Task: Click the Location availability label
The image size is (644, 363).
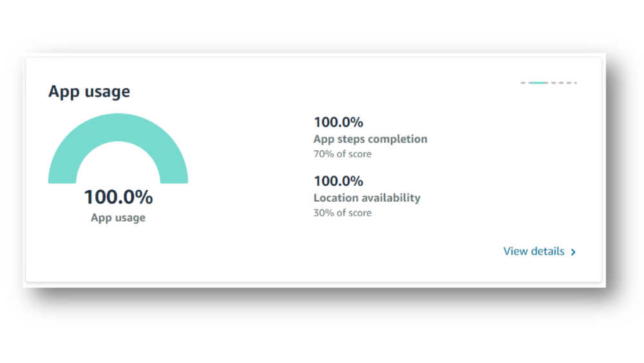Action: click(366, 198)
